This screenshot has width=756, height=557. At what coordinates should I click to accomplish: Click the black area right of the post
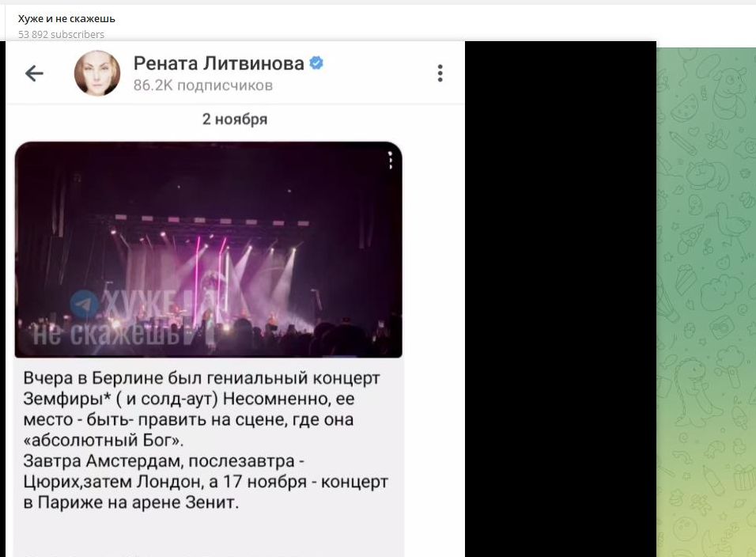click(560, 299)
